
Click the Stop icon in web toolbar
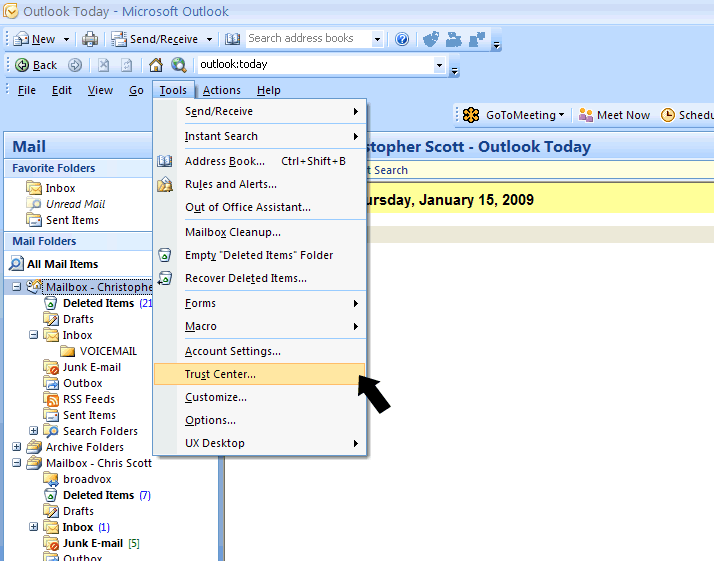coord(103,65)
